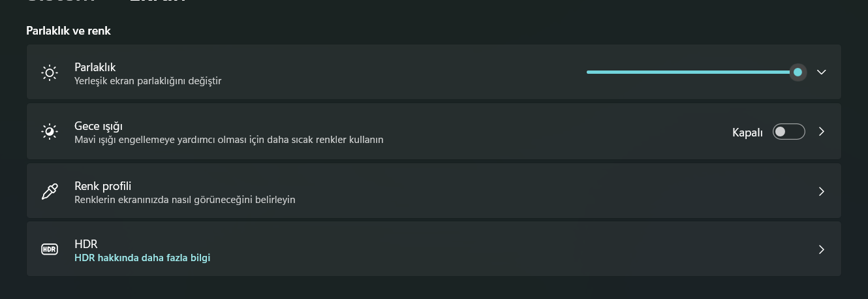Open the Renk profili row title

point(103,186)
